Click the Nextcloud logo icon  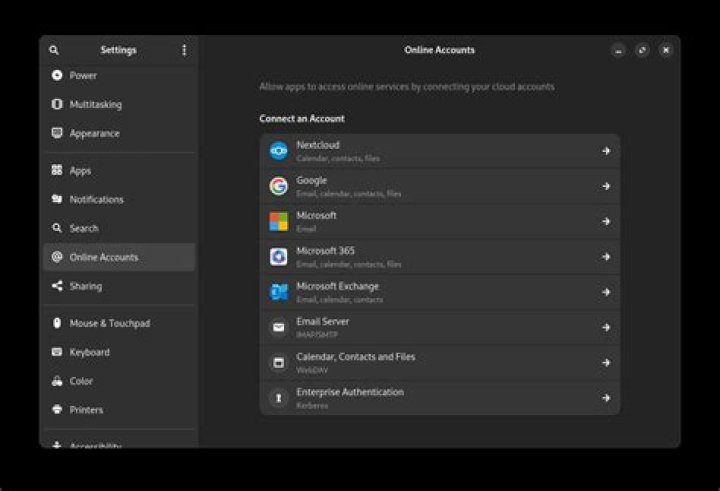279,151
